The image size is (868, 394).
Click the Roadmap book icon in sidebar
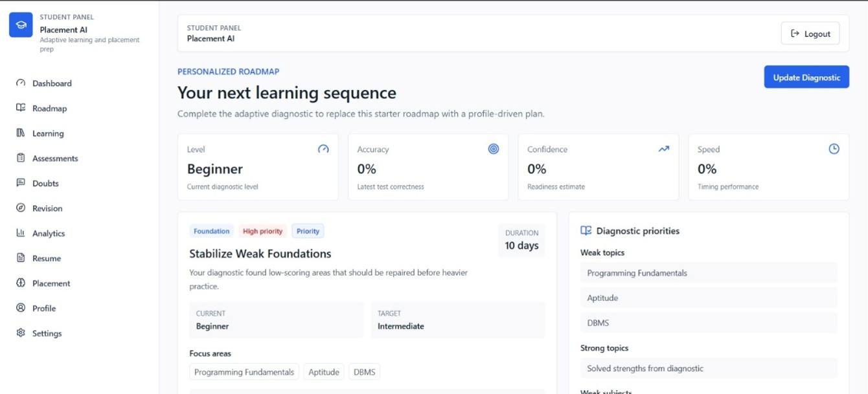pyautogui.click(x=21, y=108)
